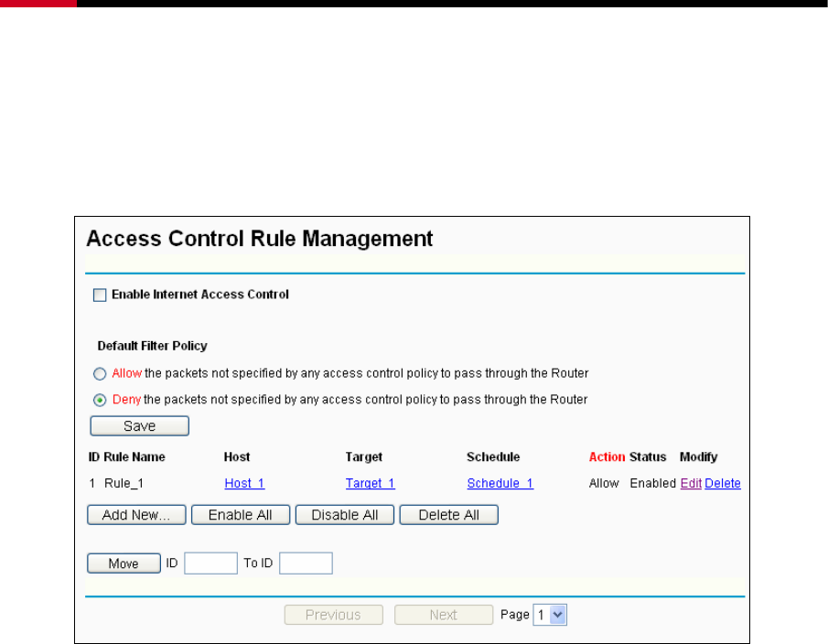Focus the To ID input field
828x644 pixels.
pyautogui.click(x=306, y=563)
